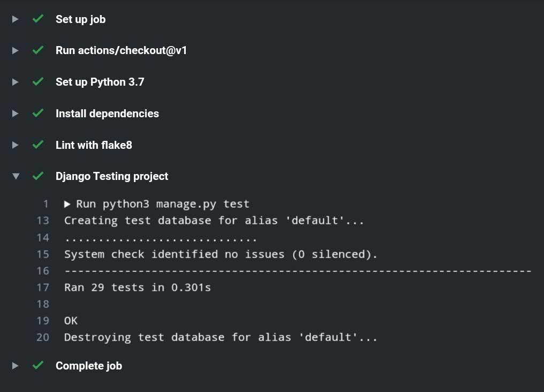Expand the Complete job step arrow
The width and height of the screenshot is (544, 392).
pyautogui.click(x=16, y=366)
